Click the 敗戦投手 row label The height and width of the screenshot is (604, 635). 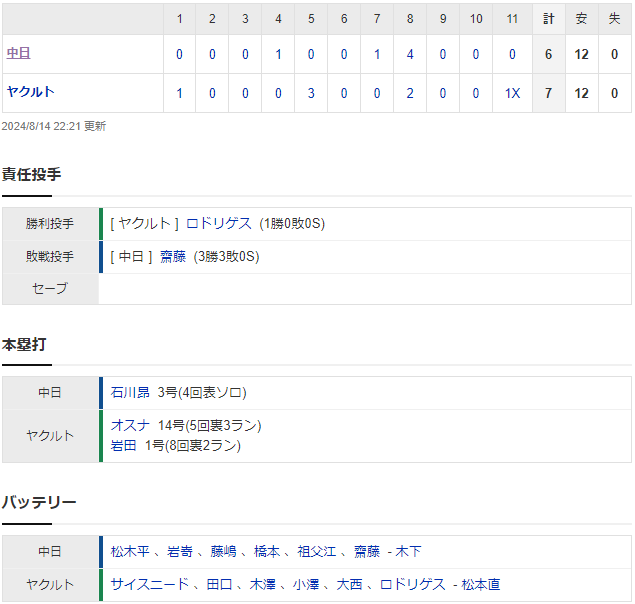[x=50, y=256]
